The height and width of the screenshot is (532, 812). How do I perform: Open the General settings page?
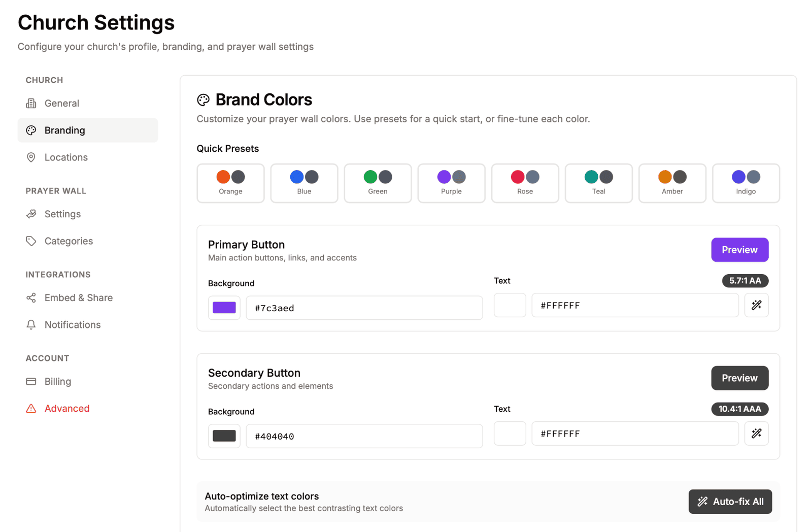[x=88, y=104]
